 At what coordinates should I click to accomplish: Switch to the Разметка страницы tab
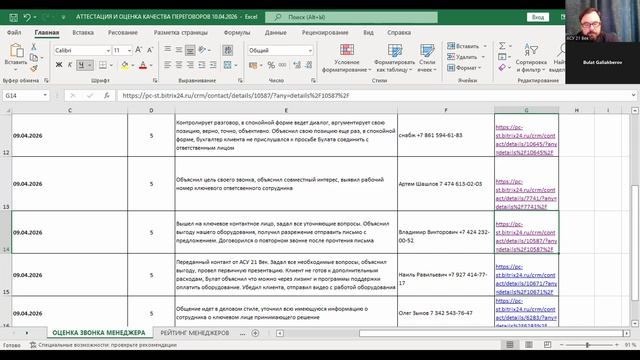click(181, 32)
